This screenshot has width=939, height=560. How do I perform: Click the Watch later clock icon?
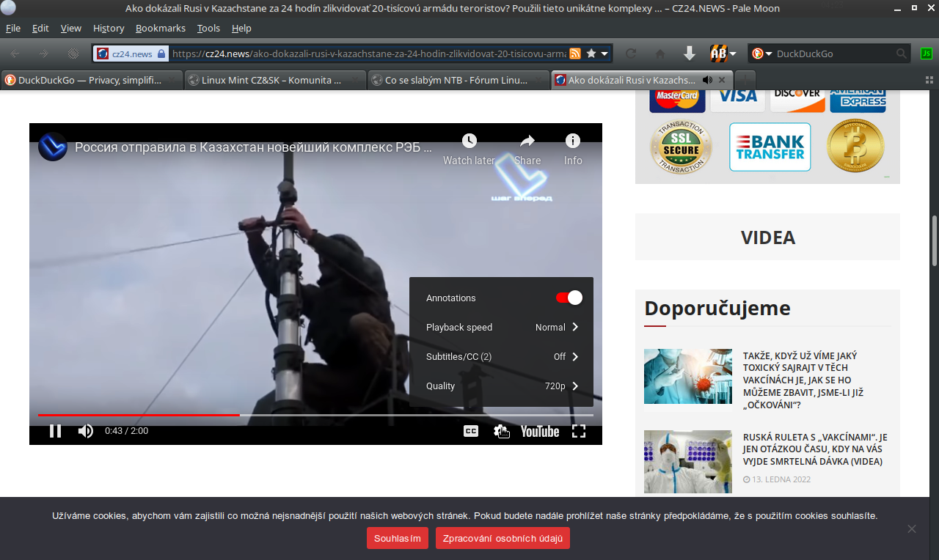click(469, 141)
